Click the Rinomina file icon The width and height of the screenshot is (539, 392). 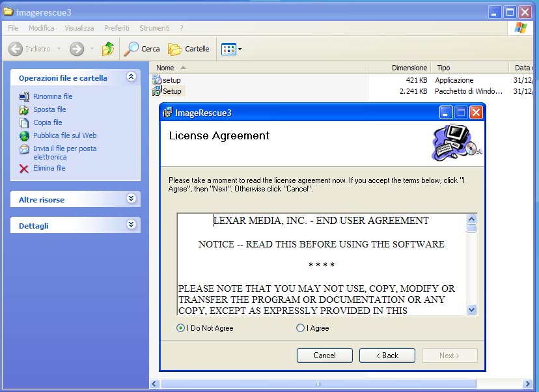click(x=24, y=96)
